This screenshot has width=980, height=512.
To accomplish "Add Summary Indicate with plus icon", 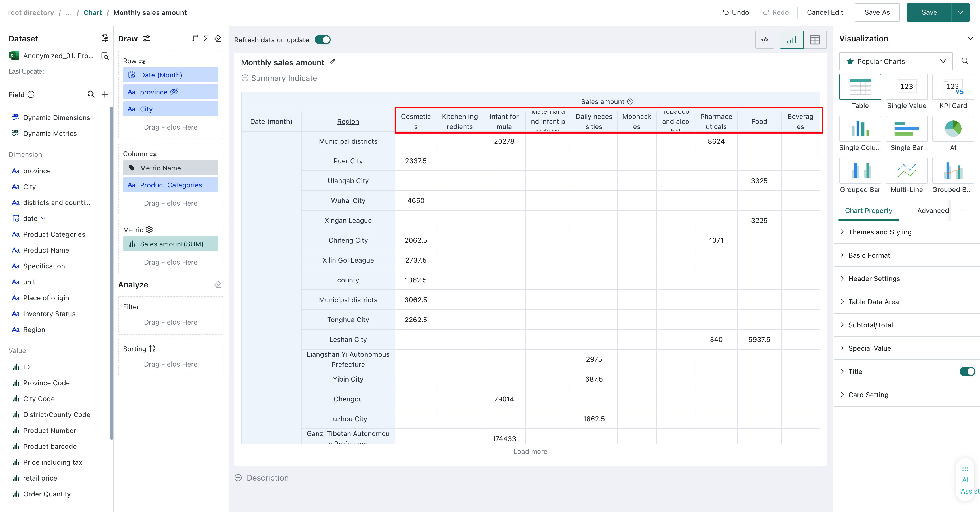I will pos(245,78).
